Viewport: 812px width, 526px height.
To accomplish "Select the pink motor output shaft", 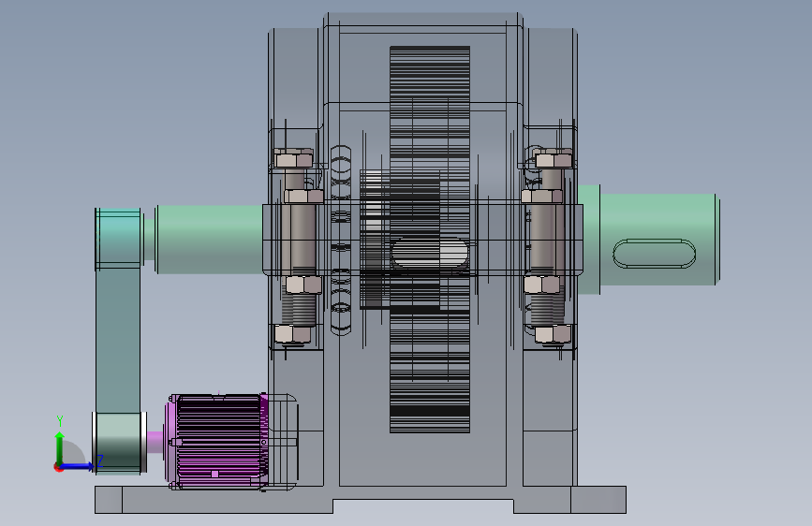I will click(x=155, y=442).
